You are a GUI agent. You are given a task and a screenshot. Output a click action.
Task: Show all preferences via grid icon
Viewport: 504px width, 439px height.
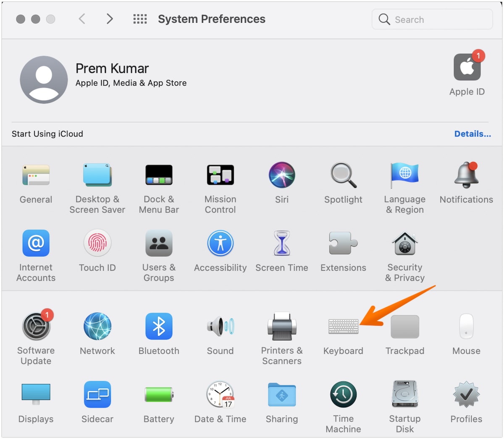(140, 19)
